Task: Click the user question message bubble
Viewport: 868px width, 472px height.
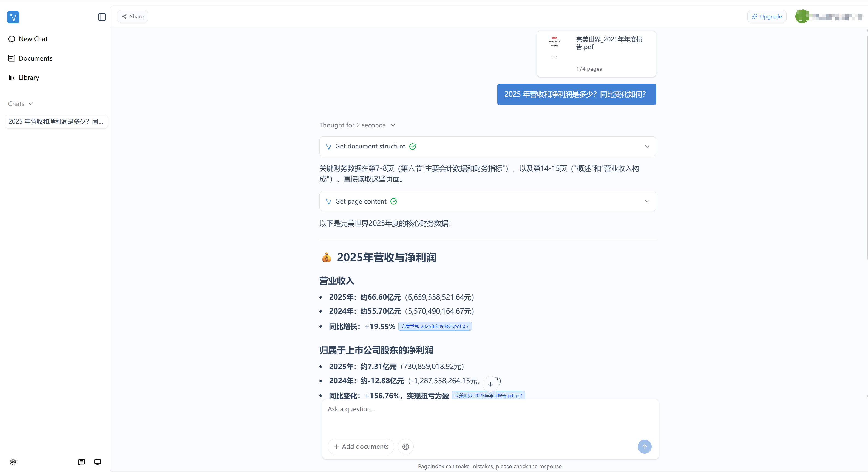Action: tap(577, 94)
